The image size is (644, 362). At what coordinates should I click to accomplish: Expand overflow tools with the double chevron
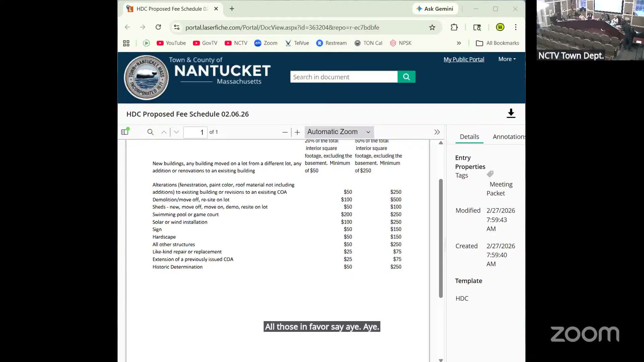coord(437,132)
